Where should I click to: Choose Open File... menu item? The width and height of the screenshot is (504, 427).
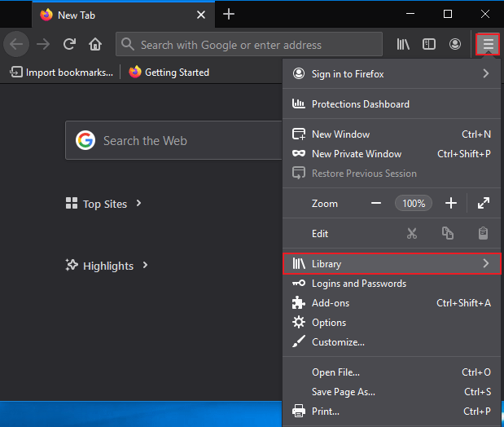click(x=392, y=372)
